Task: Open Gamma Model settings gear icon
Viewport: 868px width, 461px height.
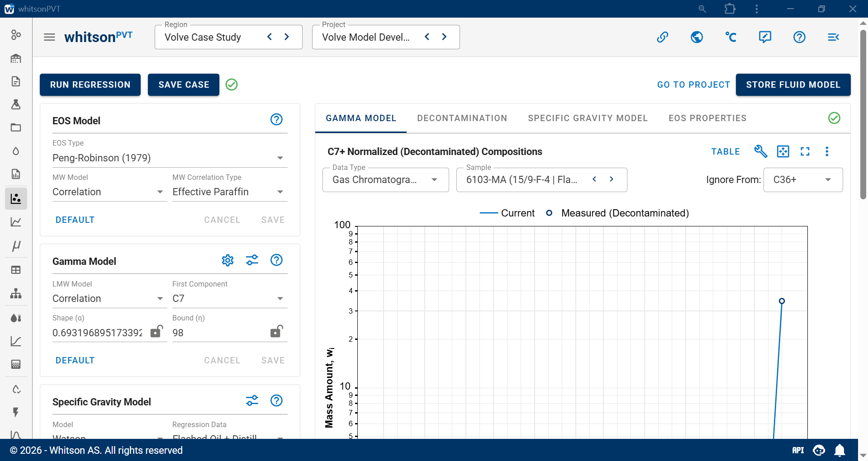Action: 228,260
